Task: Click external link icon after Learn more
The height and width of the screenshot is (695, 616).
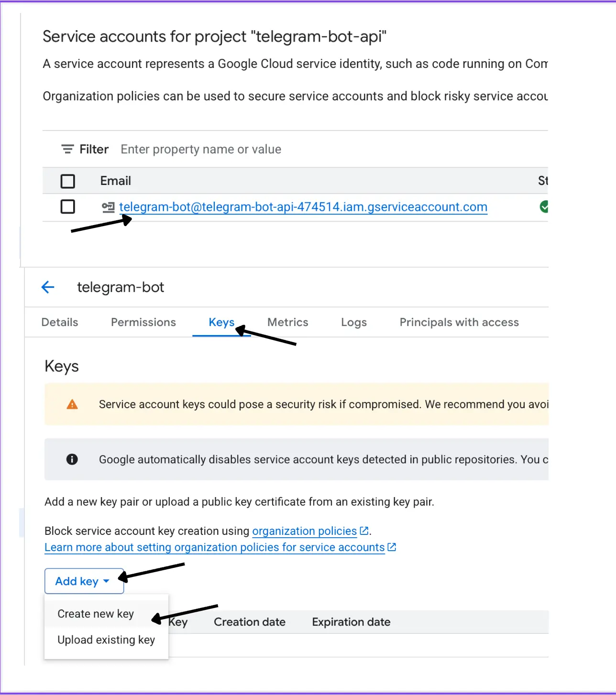Action: pos(392,547)
